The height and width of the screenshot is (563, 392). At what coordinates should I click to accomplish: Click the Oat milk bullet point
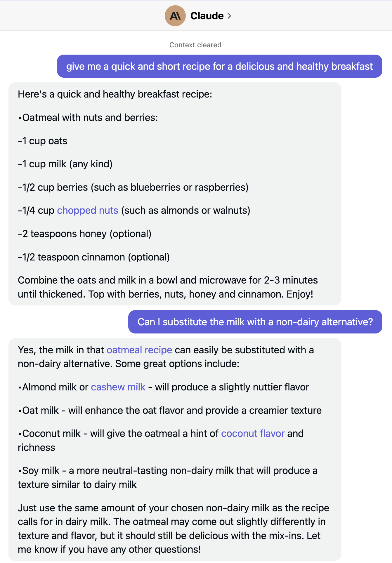tap(170, 410)
